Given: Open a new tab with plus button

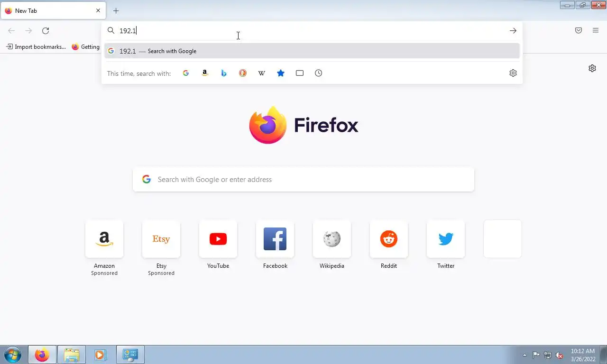Looking at the screenshot, I should coord(116,10).
